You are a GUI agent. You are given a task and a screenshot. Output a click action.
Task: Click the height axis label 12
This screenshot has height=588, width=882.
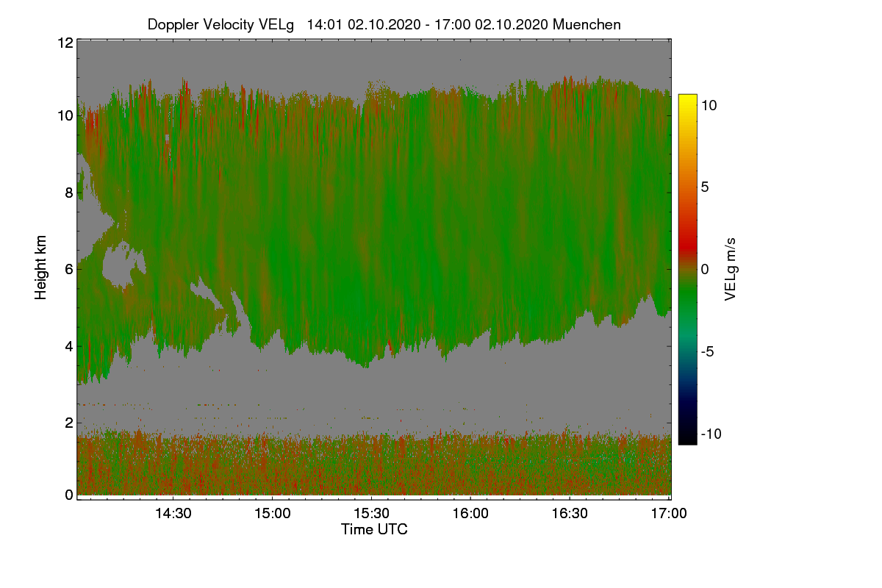(65, 43)
